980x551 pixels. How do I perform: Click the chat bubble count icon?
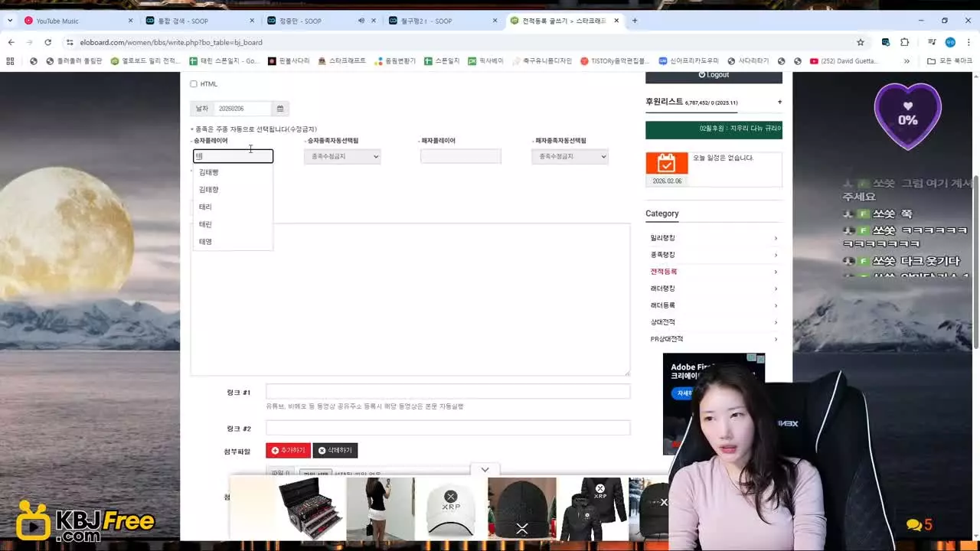(918, 525)
